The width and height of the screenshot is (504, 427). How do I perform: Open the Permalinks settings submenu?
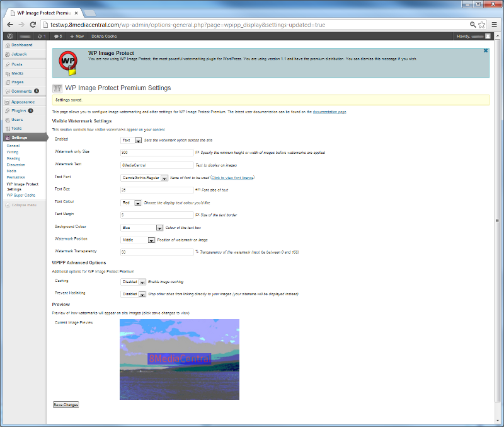click(x=16, y=177)
